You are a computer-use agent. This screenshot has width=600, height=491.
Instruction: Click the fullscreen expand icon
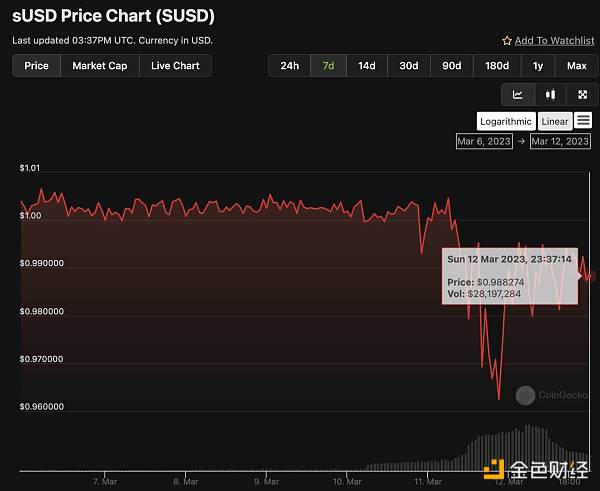tap(582, 95)
